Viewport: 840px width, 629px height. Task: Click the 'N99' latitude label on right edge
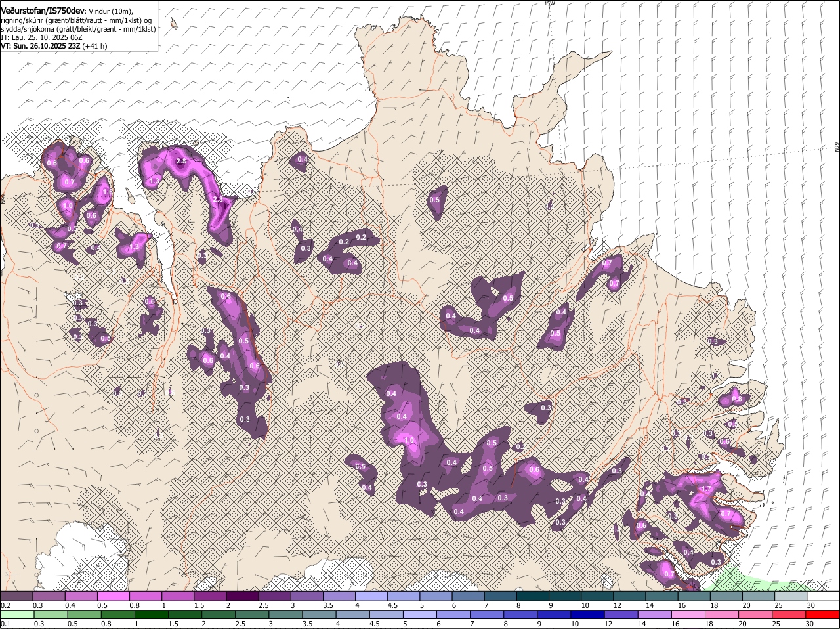tap(837, 148)
